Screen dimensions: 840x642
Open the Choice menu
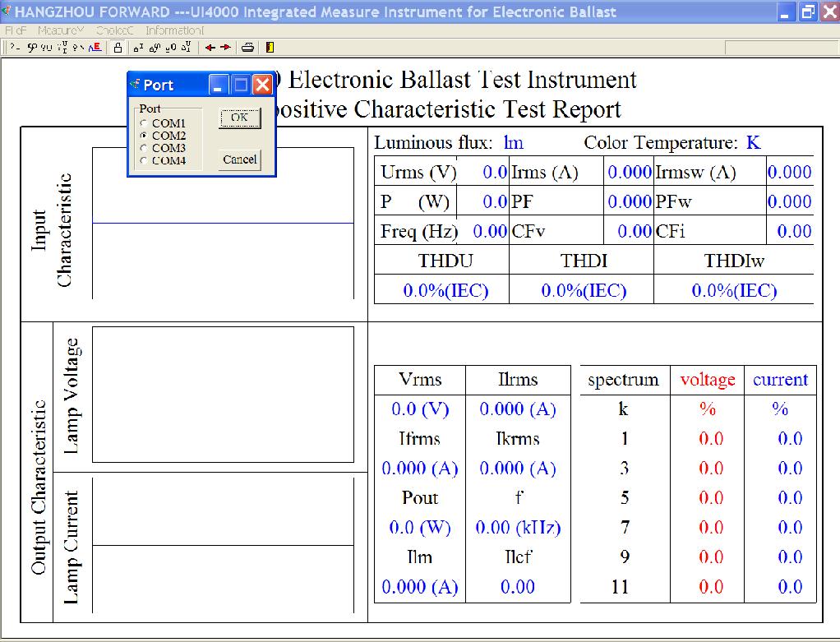(114, 30)
